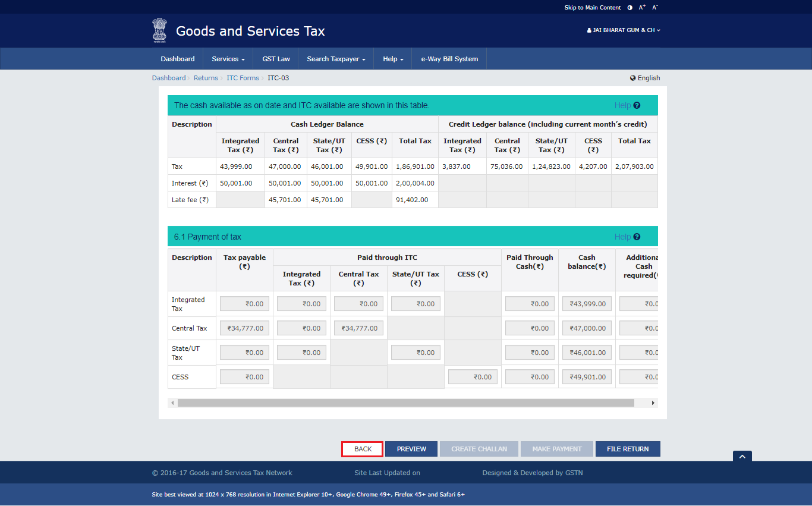812x506 pixels.
Task: Click cell 1,24,823.00 credit State/UT tax
Action: pos(552,166)
